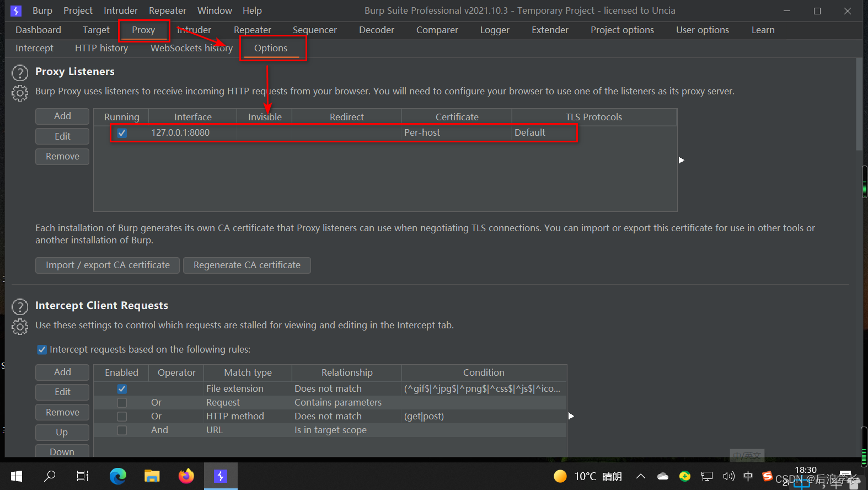Remove the selected intercept rule
The height and width of the screenshot is (490, 868).
click(62, 412)
